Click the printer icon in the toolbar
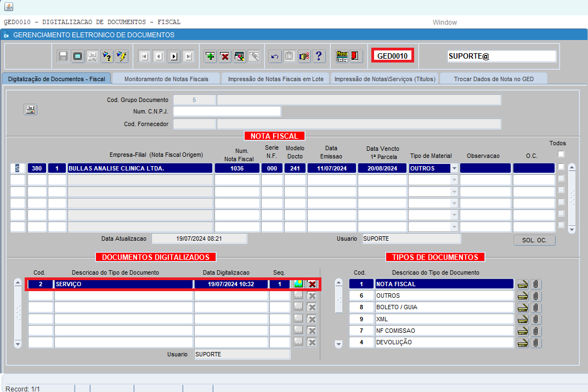This screenshot has width=588, height=392. point(92,56)
